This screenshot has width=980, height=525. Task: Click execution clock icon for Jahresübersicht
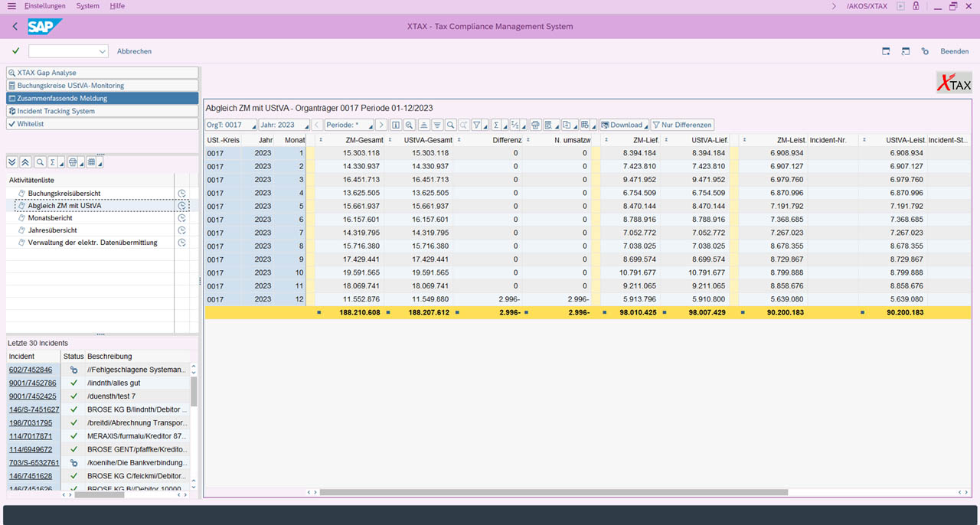182,230
